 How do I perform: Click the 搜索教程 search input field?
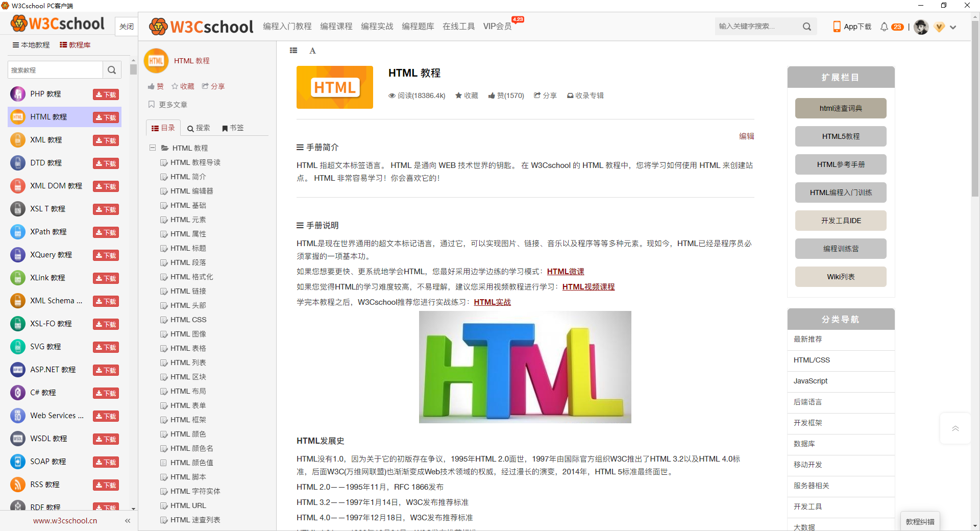point(55,70)
